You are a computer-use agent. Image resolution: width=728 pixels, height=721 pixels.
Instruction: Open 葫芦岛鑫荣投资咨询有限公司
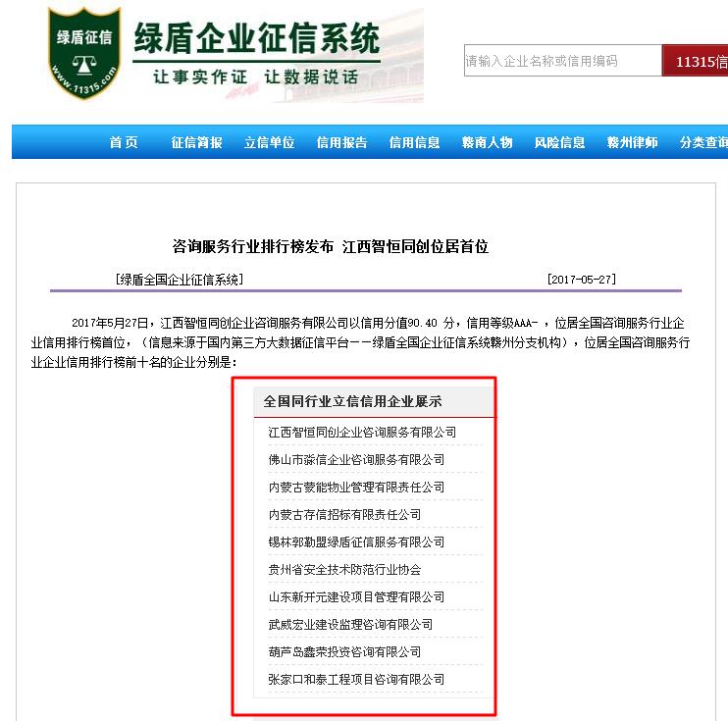point(344,651)
